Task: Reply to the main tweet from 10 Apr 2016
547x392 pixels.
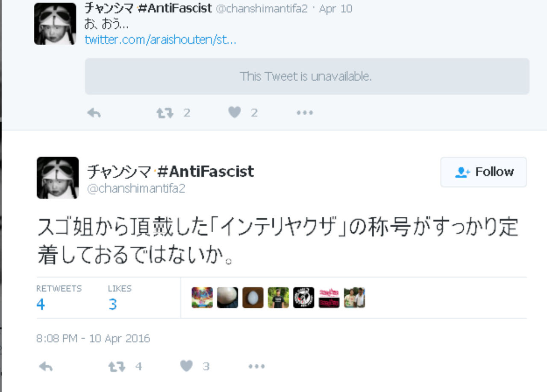Action: [x=45, y=366]
